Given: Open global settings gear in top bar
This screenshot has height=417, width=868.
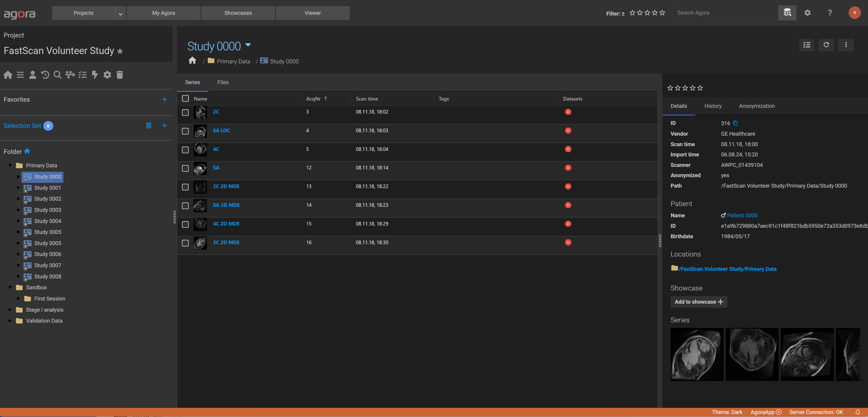Looking at the screenshot, I should [x=807, y=13].
